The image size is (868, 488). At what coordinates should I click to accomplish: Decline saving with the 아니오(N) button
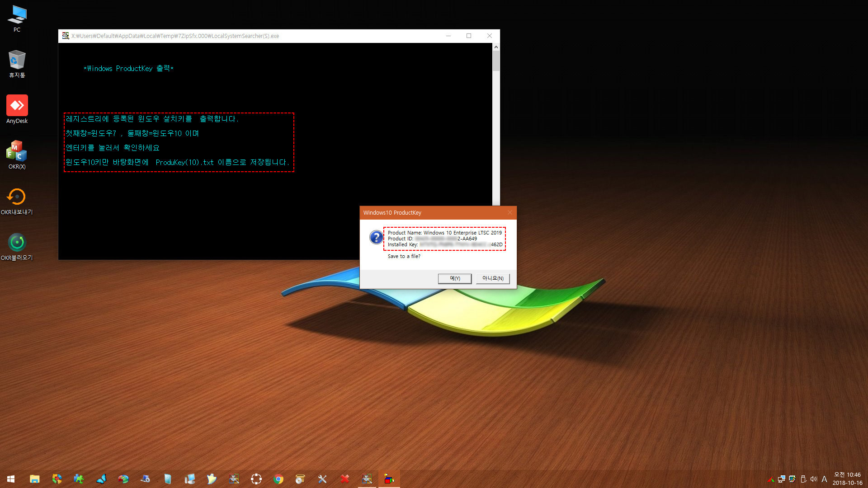click(493, 278)
